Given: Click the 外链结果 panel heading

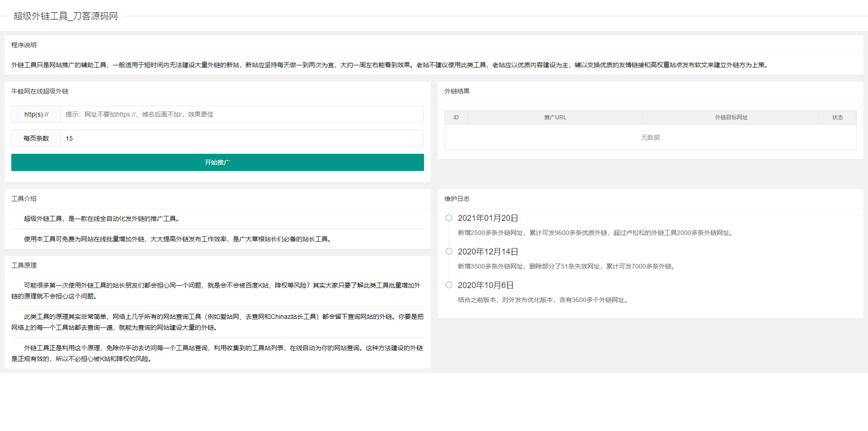Looking at the screenshot, I should (457, 91).
